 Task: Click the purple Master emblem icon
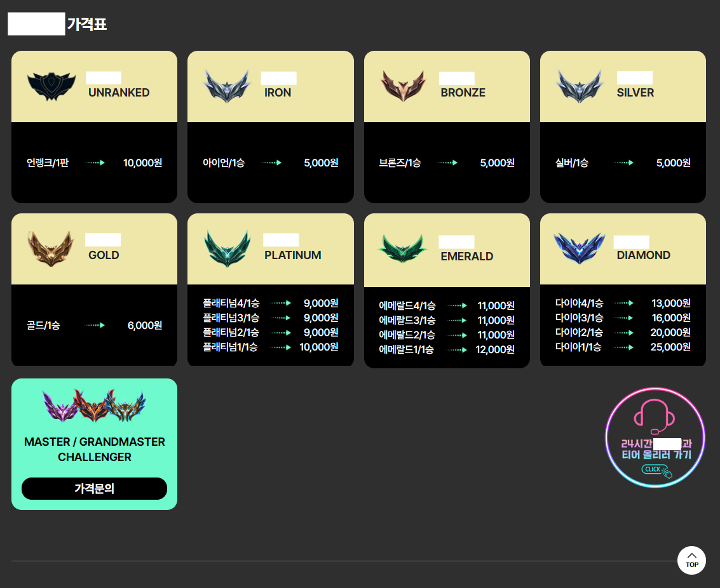point(60,406)
